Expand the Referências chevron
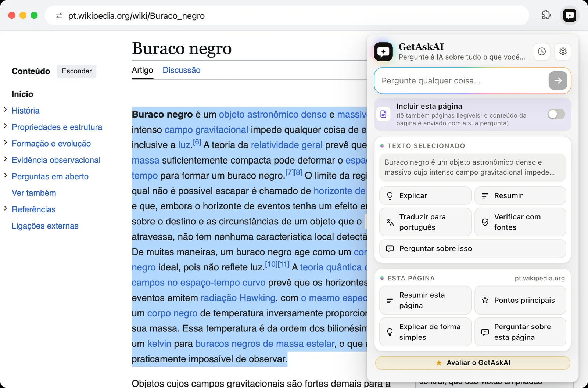Screen dimensions: 588x388 (6, 208)
